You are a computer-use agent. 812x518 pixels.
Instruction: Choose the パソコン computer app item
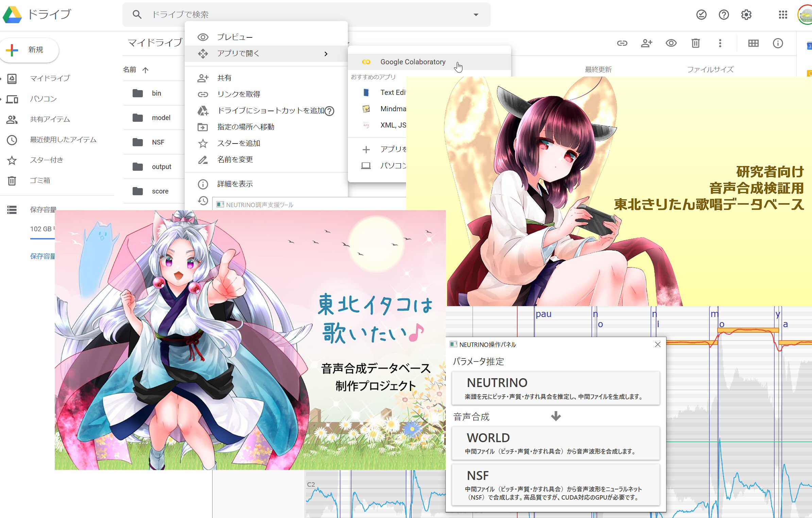pos(377,166)
